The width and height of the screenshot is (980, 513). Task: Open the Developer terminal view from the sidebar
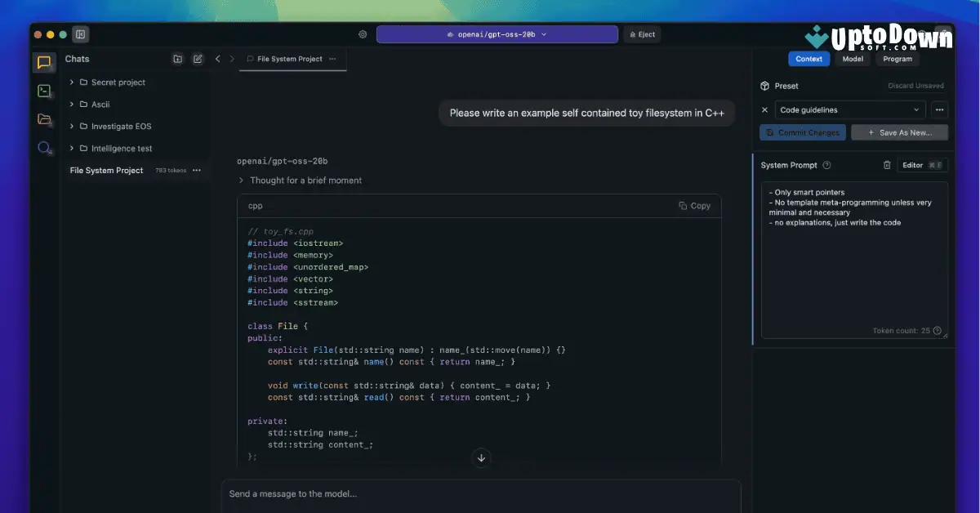44,91
